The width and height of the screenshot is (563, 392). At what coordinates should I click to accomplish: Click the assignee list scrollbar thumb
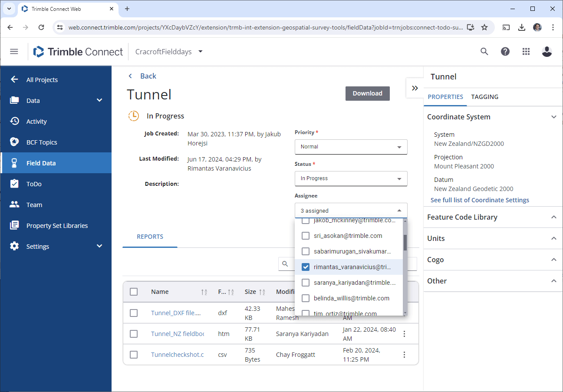click(x=405, y=243)
